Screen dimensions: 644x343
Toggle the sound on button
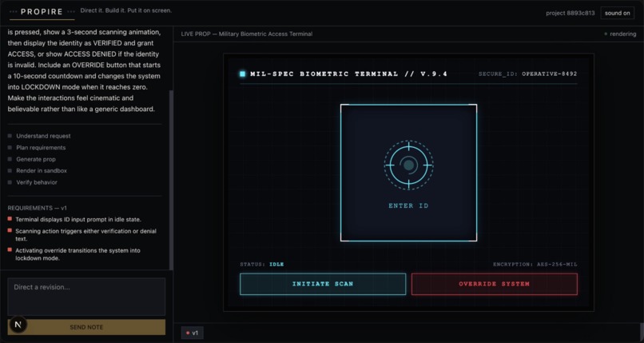617,13
